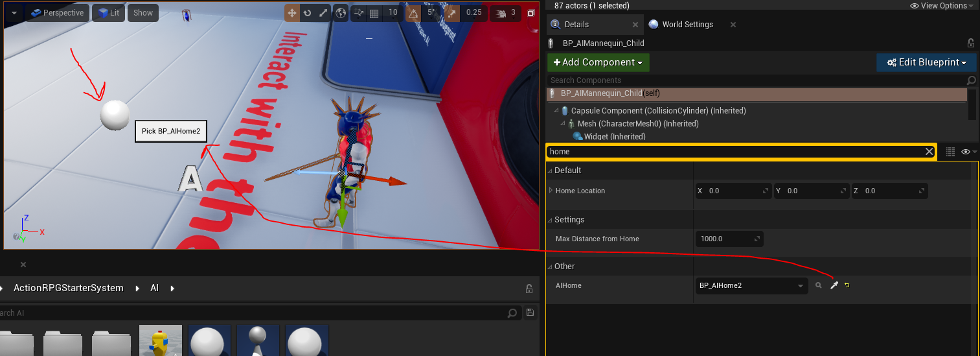Click the Search Components magnifier icon
980x356 pixels.
[x=971, y=80]
